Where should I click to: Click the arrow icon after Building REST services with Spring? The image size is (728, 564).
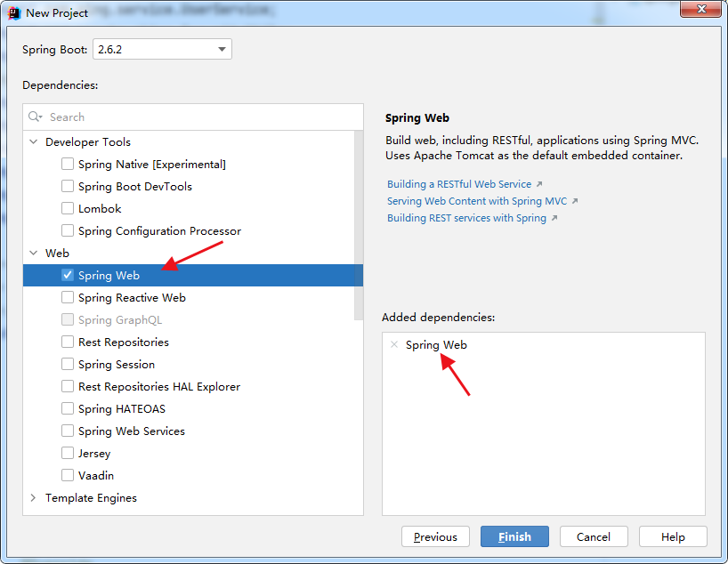pyautogui.click(x=554, y=218)
